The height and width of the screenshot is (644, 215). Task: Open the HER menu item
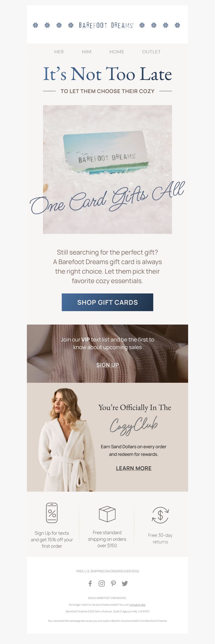[x=59, y=52]
